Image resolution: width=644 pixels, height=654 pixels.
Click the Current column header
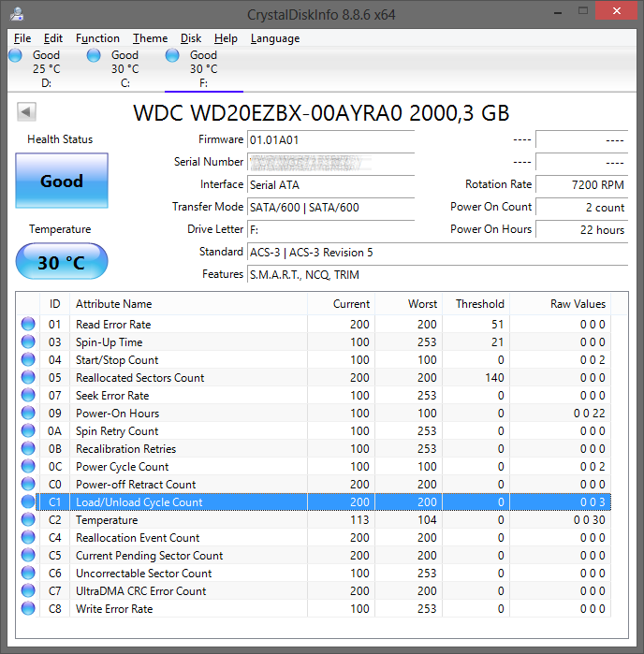click(341, 304)
